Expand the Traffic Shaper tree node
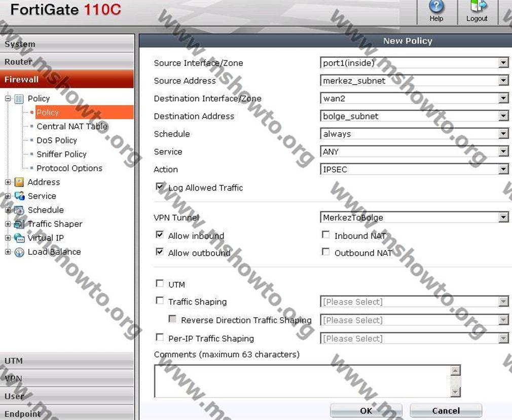This screenshot has width=512, height=420. coord(8,224)
